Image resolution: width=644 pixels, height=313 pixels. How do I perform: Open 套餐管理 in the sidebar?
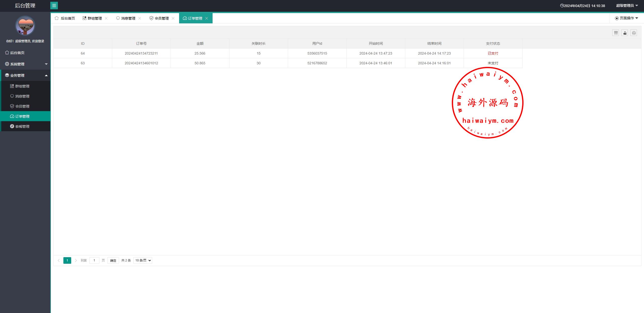[22, 126]
